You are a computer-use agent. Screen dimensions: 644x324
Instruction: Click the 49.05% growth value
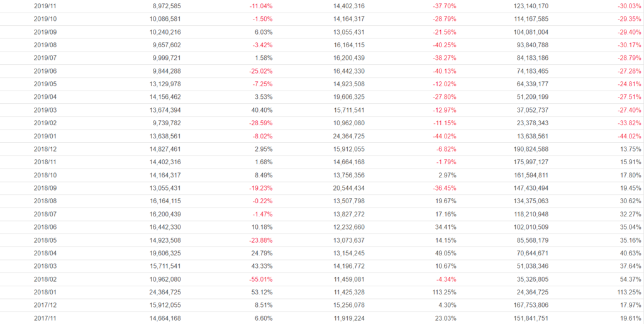444,253
